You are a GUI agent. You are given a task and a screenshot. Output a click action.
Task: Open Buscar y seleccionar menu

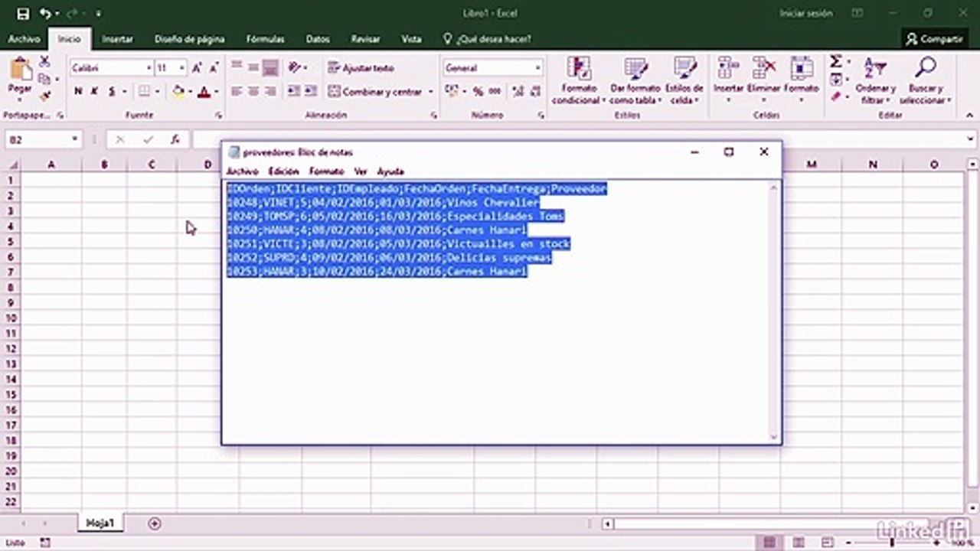pos(926,80)
